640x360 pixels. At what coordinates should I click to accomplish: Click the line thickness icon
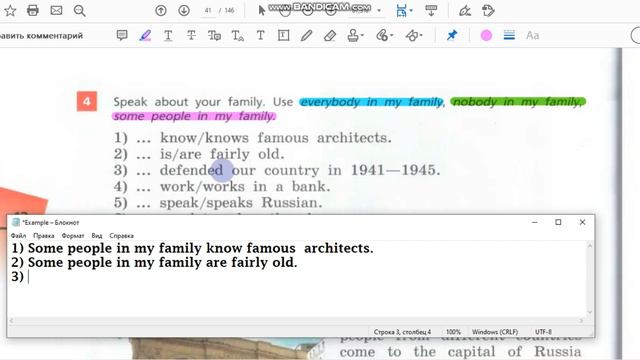(x=509, y=36)
